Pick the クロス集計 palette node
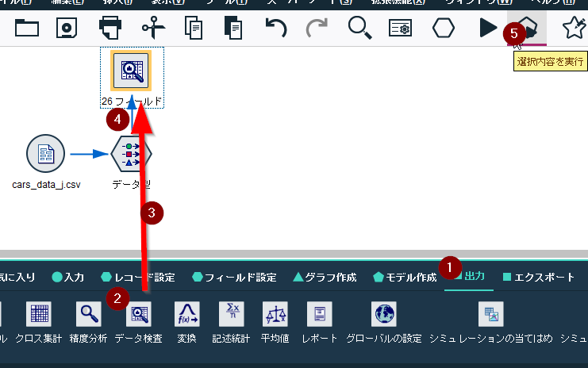 tap(39, 314)
